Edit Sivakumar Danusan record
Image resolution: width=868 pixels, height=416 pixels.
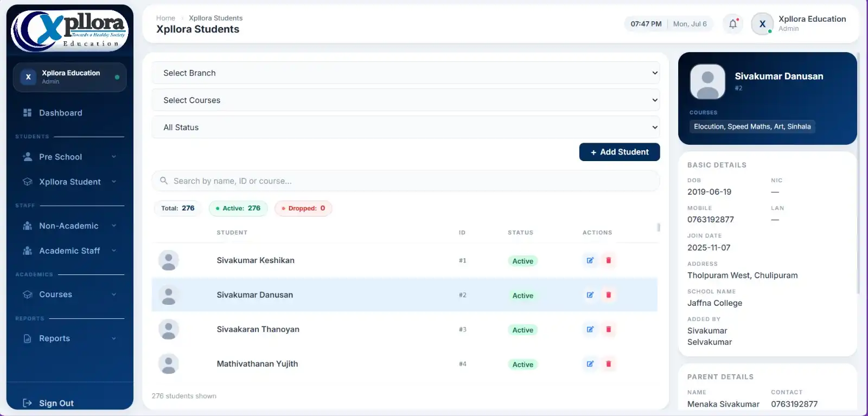point(590,295)
